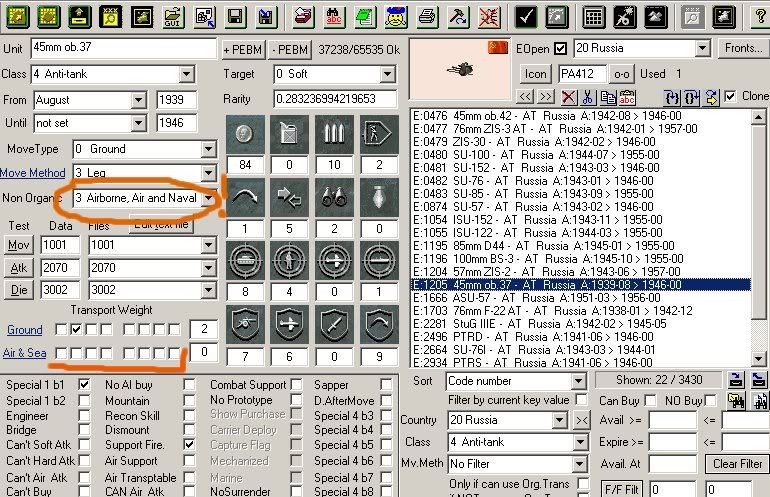Open the MoveType Ground dropdown
The image size is (770, 497).
pyautogui.click(x=209, y=149)
